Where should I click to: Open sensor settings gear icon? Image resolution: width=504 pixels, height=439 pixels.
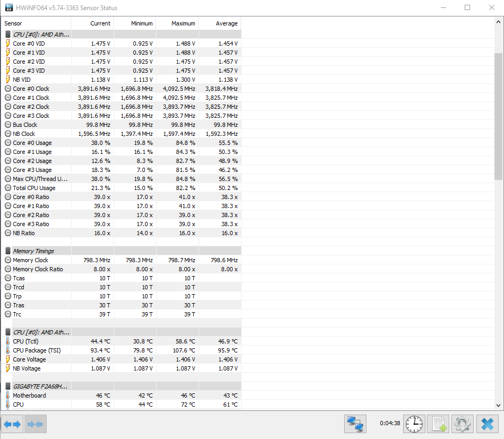pyautogui.click(x=463, y=424)
